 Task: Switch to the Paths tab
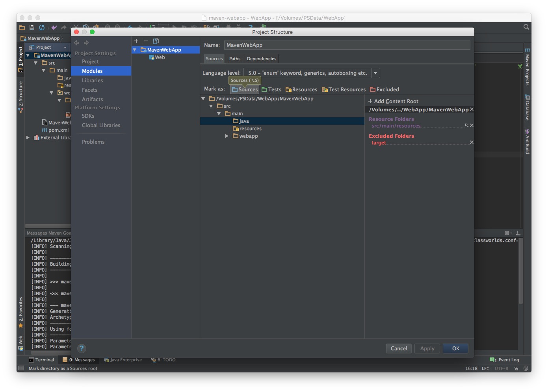tap(235, 59)
